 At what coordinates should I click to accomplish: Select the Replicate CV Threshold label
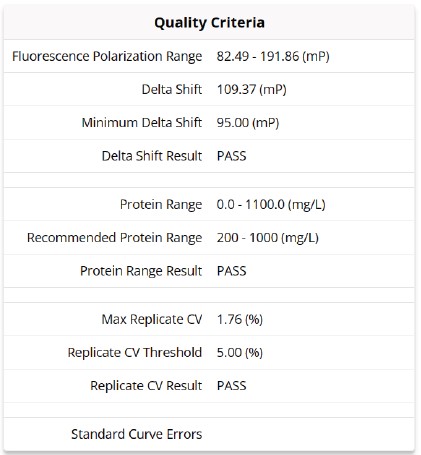tap(135, 352)
